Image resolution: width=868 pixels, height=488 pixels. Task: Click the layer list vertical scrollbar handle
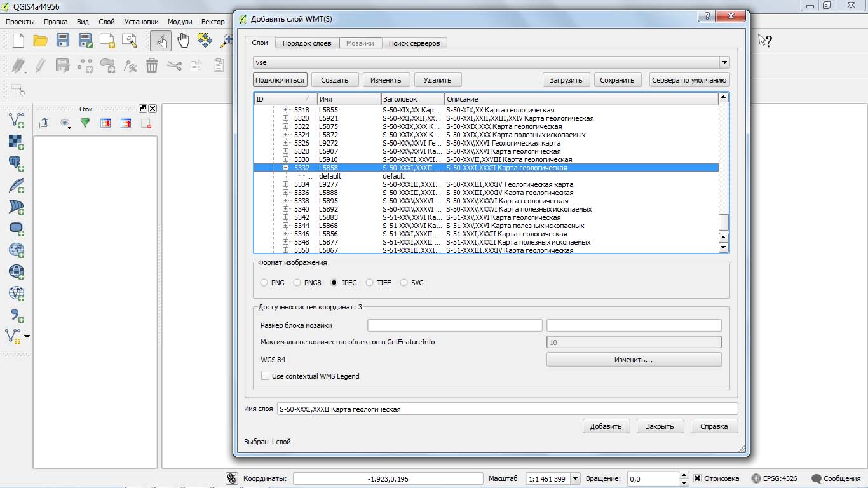point(723,222)
